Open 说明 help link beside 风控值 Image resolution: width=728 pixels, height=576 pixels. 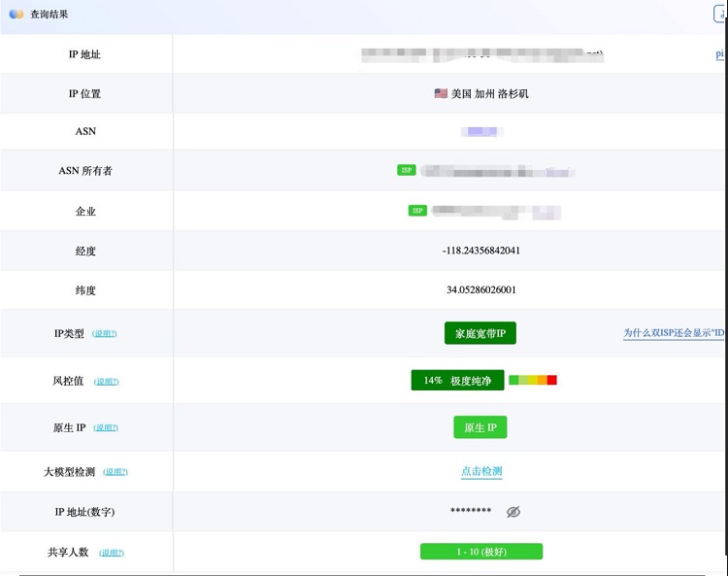coord(107,382)
